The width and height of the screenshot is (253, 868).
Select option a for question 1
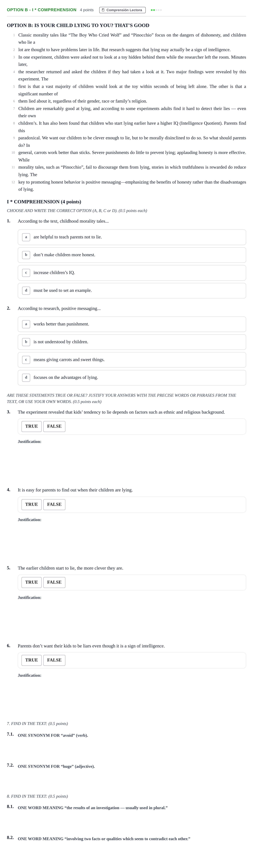(132, 237)
